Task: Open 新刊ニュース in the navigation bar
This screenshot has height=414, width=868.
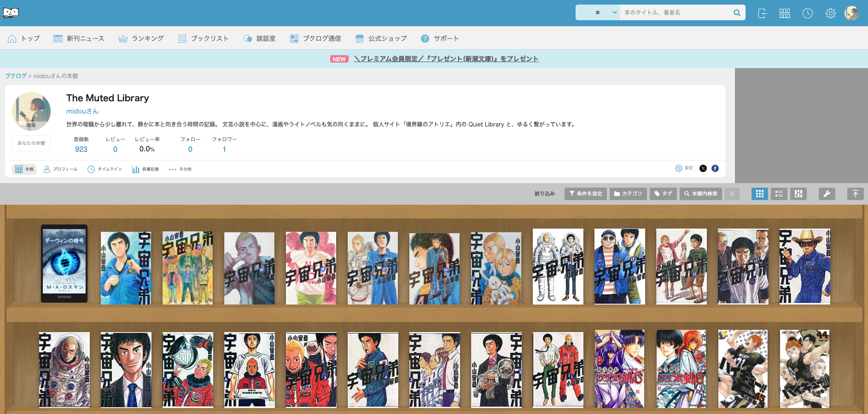Action: [79, 39]
